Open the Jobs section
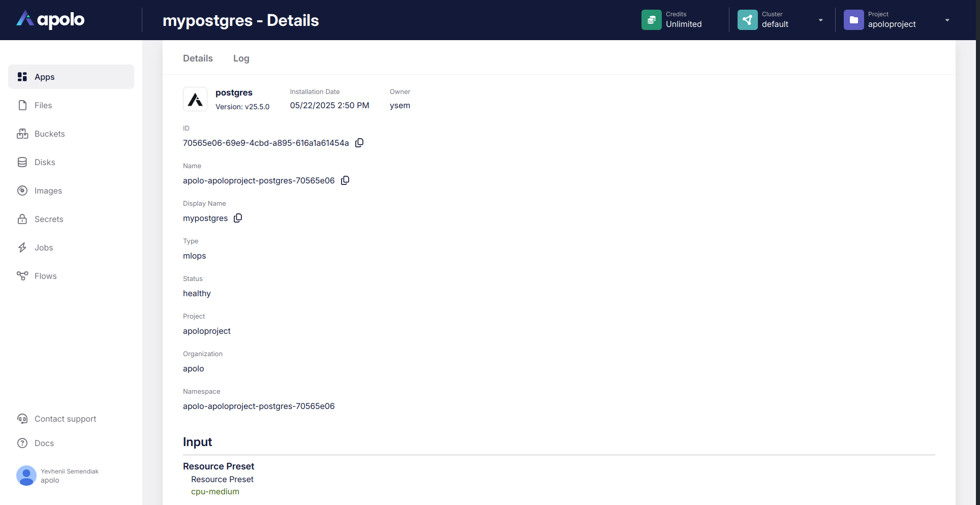 pos(44,247)
